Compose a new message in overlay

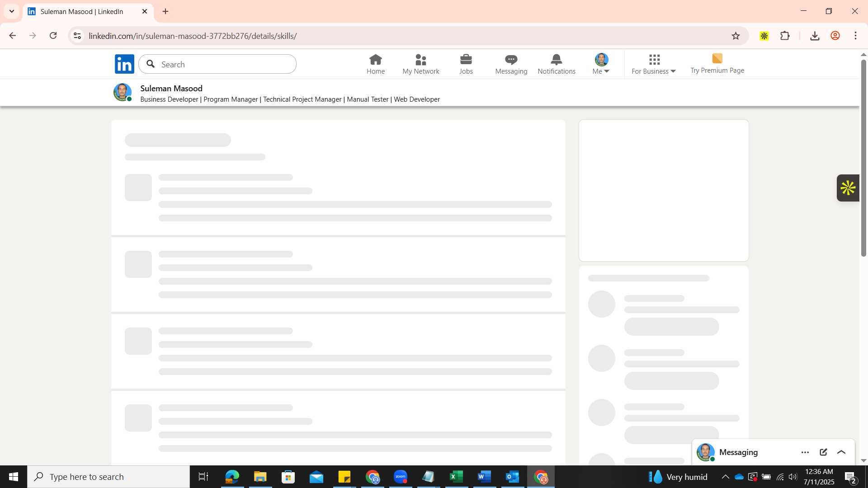pos(823,452)
